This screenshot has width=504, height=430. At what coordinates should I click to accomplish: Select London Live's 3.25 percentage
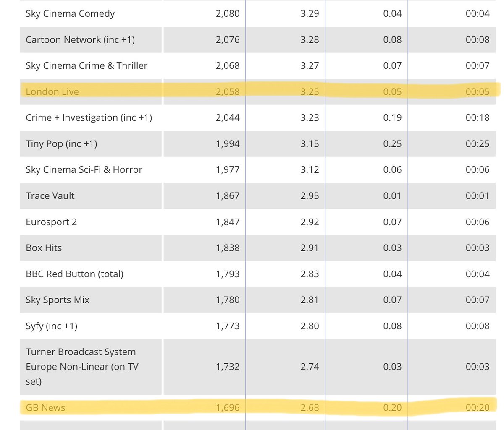(x=310, y=92)
